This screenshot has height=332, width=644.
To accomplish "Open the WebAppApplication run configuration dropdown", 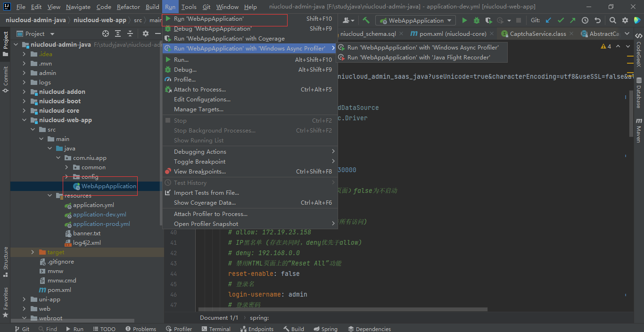I will [x=416, y=20].
